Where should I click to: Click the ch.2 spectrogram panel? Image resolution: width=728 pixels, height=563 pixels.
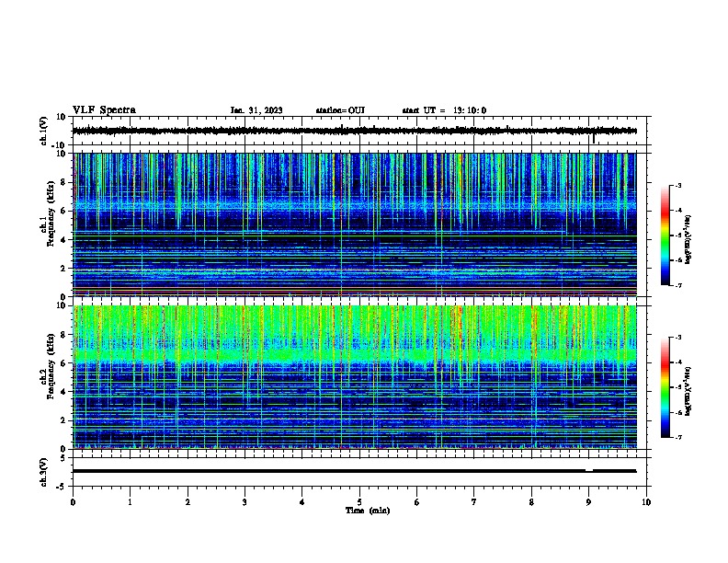pos(355,377)
